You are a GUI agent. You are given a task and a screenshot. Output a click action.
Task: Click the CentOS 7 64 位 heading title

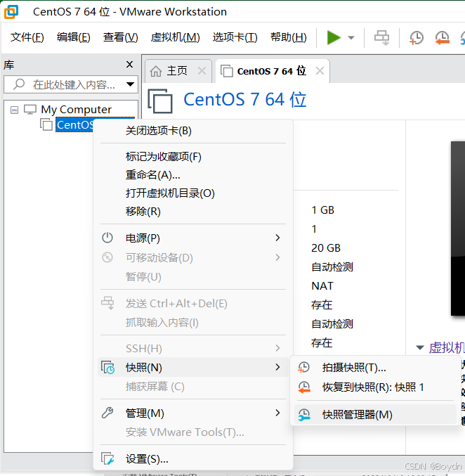point(244,100)
